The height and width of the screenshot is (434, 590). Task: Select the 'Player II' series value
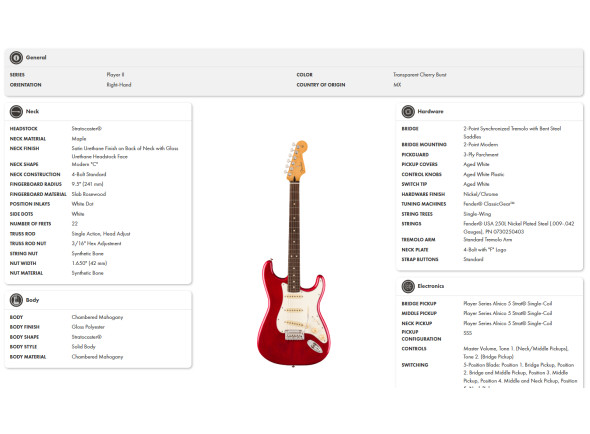pyautogui.click(x=116, y=75)
